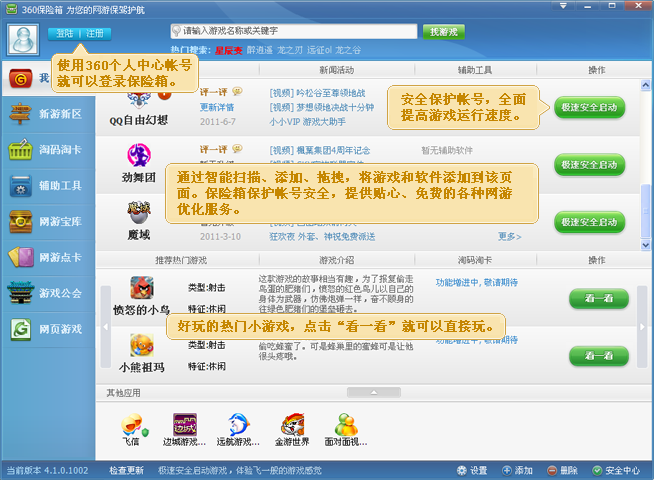Image resolution: width=654 pixels, height=480 pixels.
Task: Open video link 枫叶集团4周年纪念
Action: 320,150
